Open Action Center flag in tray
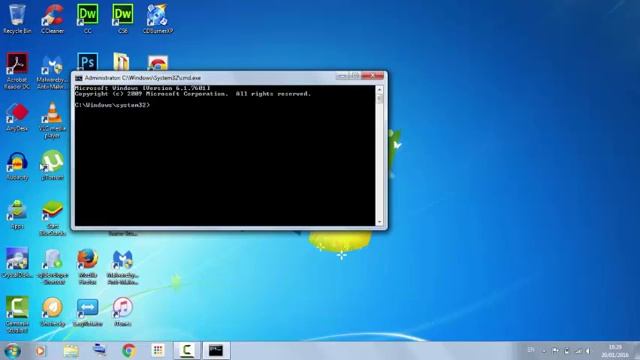The image size is (640, 360). (x=556, y=351)
